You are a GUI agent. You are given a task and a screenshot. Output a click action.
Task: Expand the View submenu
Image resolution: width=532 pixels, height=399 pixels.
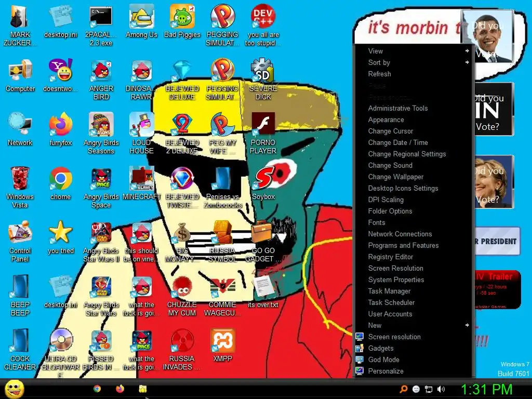click(x=414, y=51)
